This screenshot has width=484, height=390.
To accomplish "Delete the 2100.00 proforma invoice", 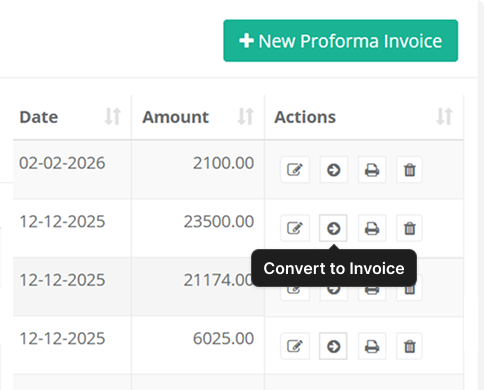I will point(409,170).
